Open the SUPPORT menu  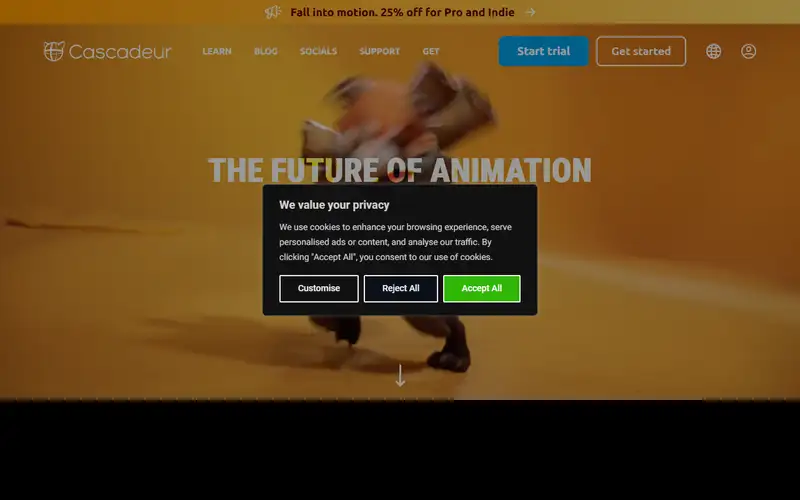pos(380,51)
